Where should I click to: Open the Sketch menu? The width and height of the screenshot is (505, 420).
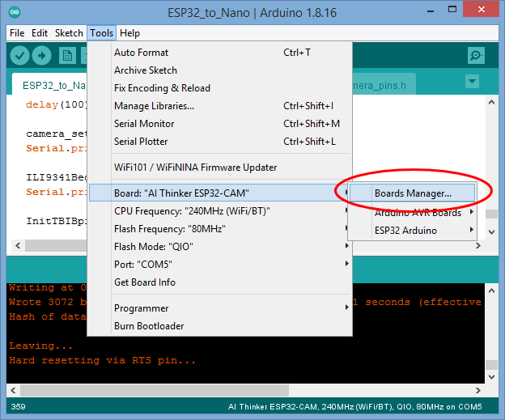pyautogui.click(x=69, y=33)
